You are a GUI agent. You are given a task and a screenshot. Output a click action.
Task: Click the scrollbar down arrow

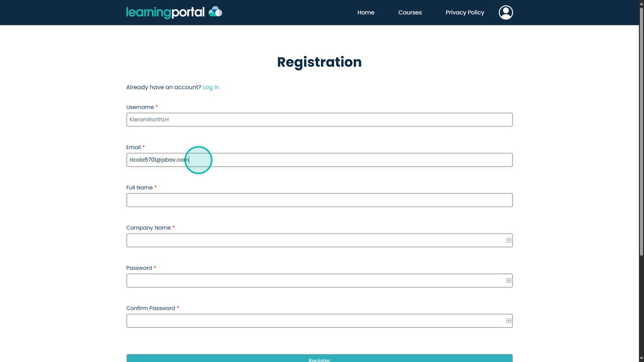pyautogui.click(x=642, y=358)
